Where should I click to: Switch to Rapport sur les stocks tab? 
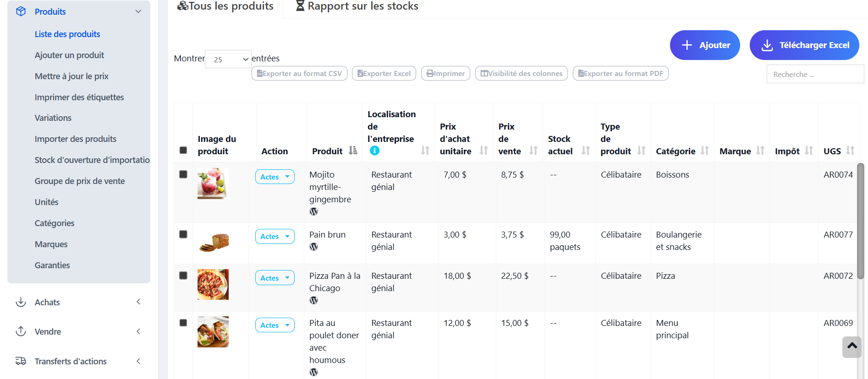(357, 6)
